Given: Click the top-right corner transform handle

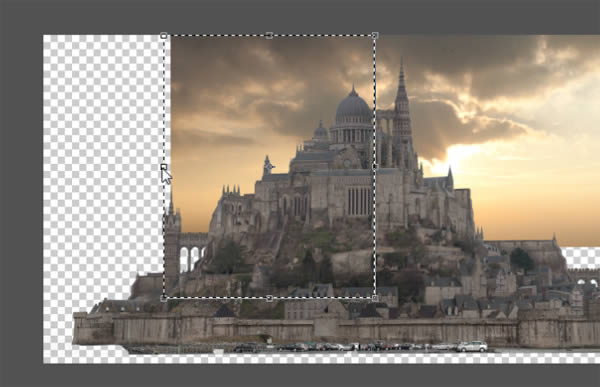Looking at the screenshot, I should (375, 36).
